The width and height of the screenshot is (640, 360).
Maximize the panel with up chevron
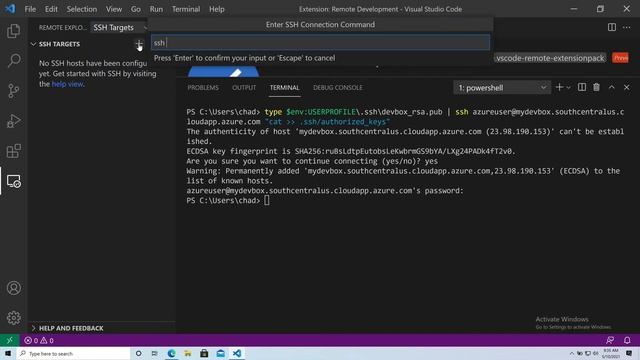611,87
